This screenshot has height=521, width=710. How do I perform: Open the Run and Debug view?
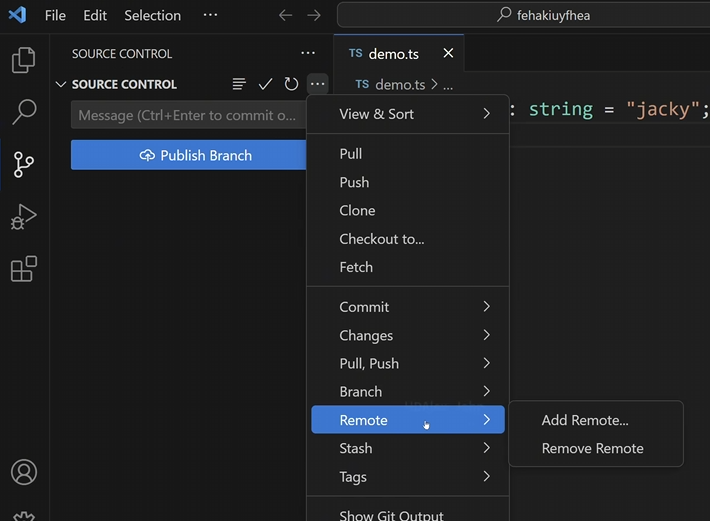[x=24, y=217]
